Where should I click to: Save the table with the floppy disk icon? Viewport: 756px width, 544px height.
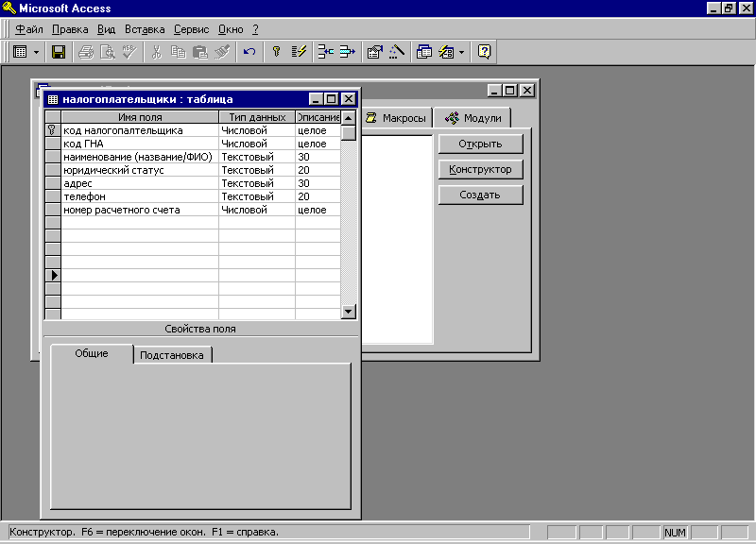click(x=59, y=52)
